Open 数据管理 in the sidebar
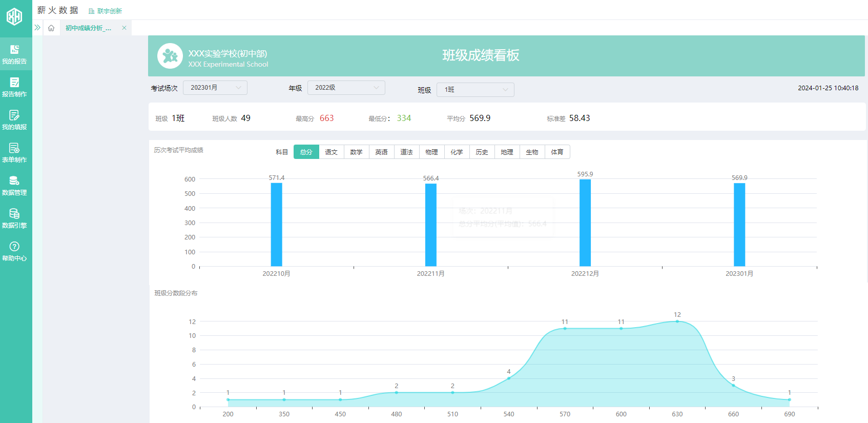 point(14,185)
